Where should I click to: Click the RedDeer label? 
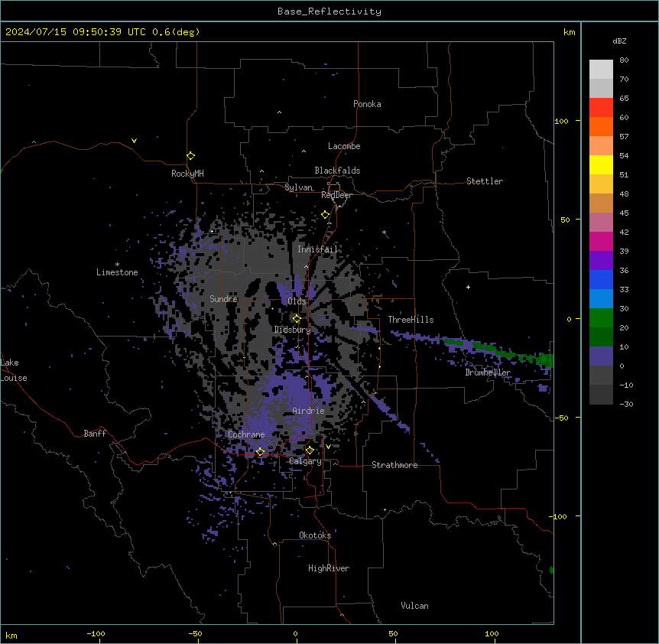point(336,195)
